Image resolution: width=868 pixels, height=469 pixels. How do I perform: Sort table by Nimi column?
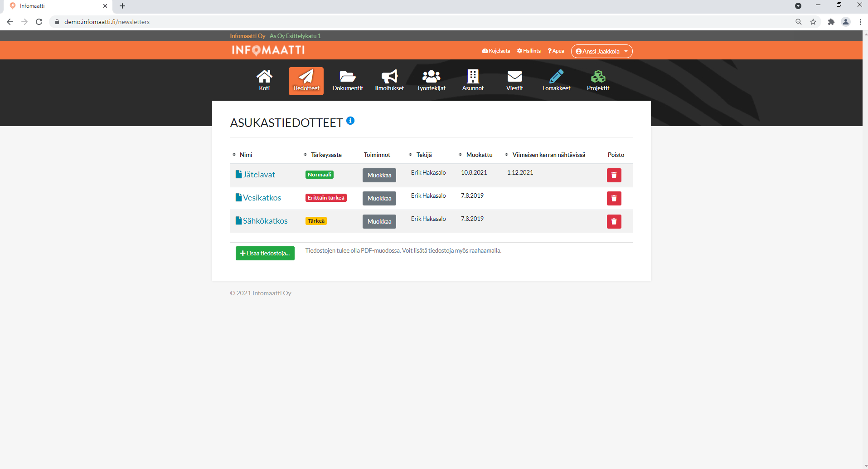coord(242,155)
